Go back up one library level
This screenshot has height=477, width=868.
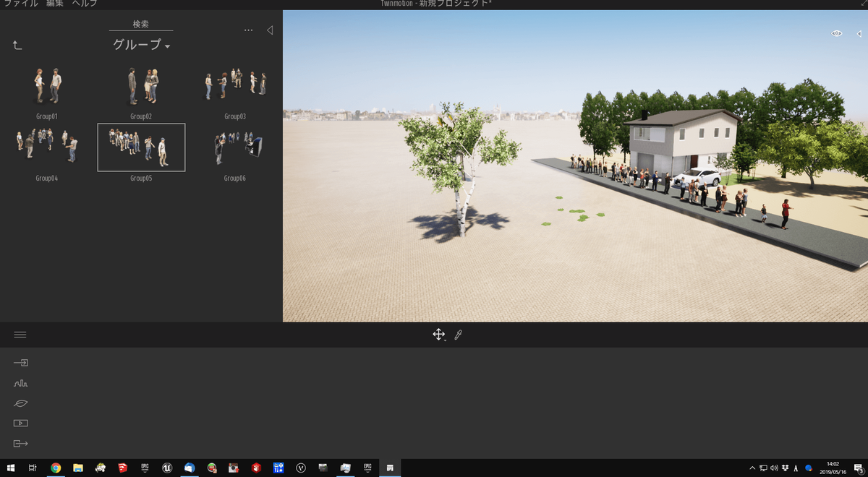17,45
